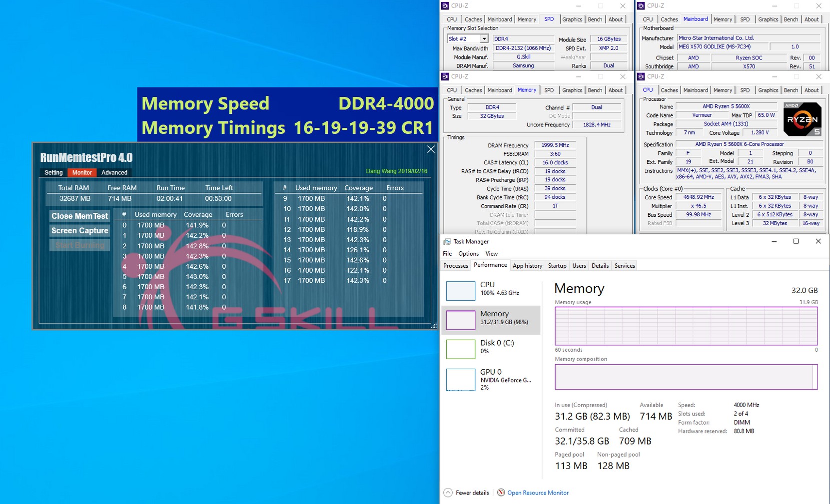Select GPU 0 performance item
Viewport: 830px width, 504px height.
pos(491,379)
